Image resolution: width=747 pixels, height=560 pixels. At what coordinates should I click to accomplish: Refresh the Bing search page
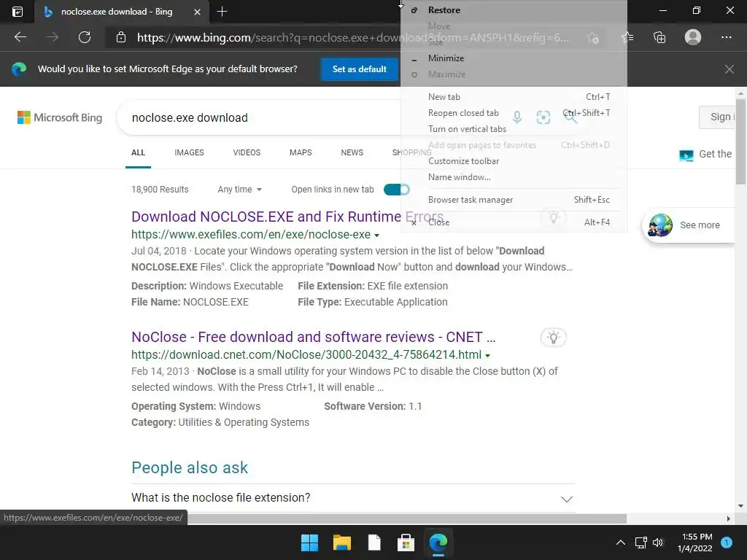pyautogui.click(x=85, y=37)
